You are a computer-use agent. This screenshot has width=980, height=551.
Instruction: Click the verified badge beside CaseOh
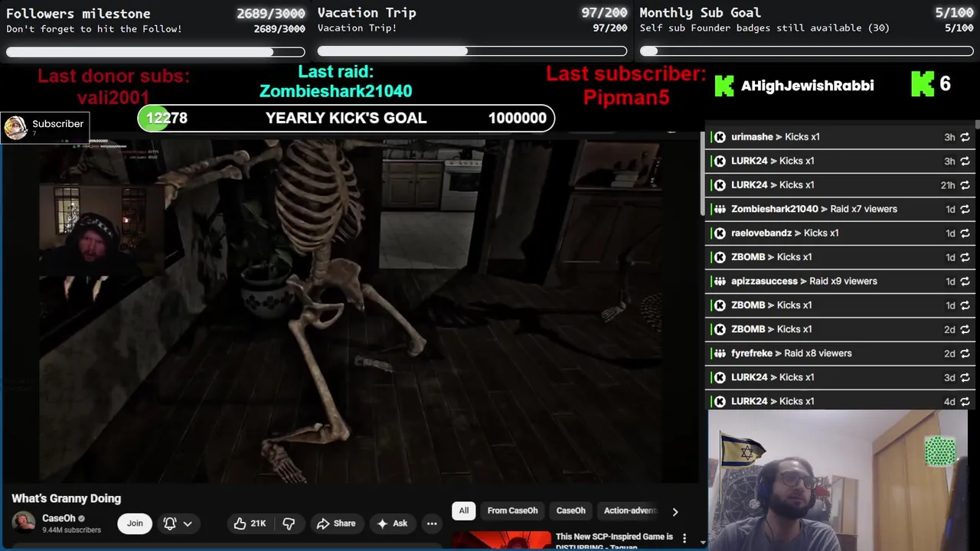click(x=81, y=519)
